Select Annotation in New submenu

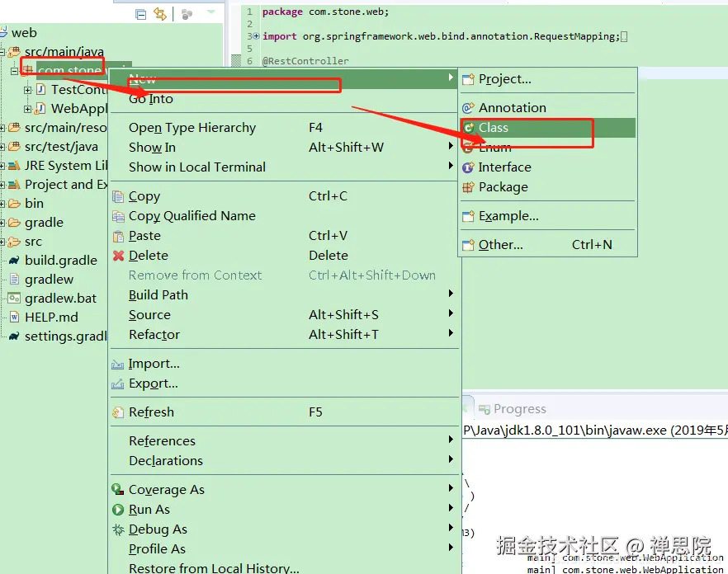[548, 108]
